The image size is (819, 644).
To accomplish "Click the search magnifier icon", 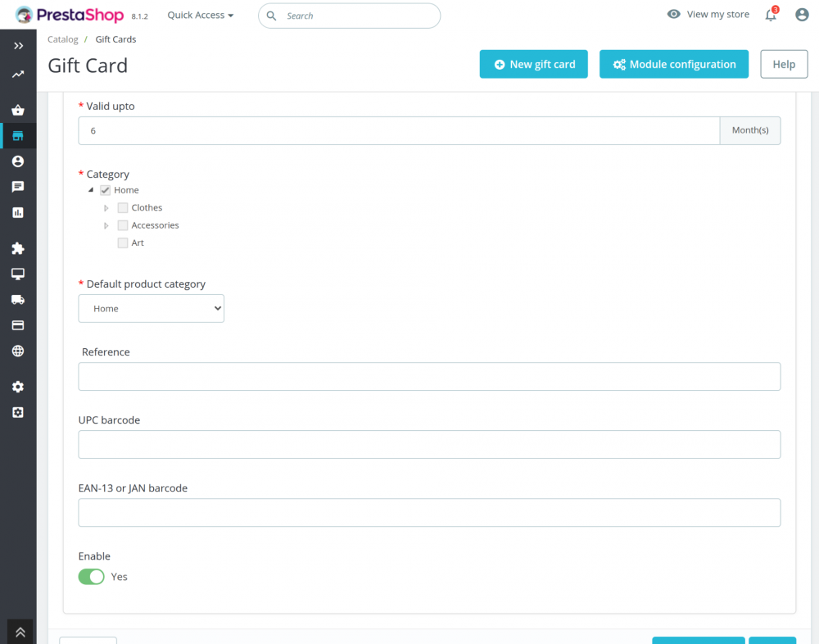I will 272,16.
